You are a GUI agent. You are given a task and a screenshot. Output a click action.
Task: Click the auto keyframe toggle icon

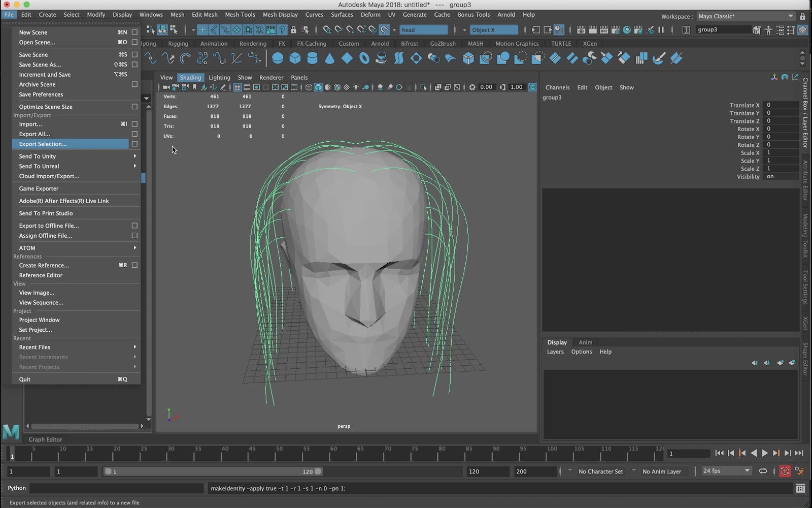(x=785, y=471)
